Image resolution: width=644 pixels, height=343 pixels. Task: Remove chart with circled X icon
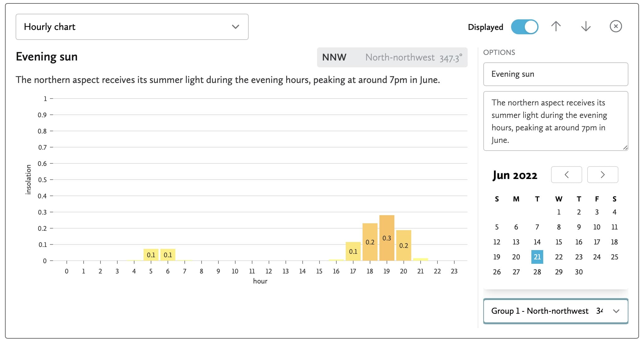pyautogui.click(x=616, y=27)
